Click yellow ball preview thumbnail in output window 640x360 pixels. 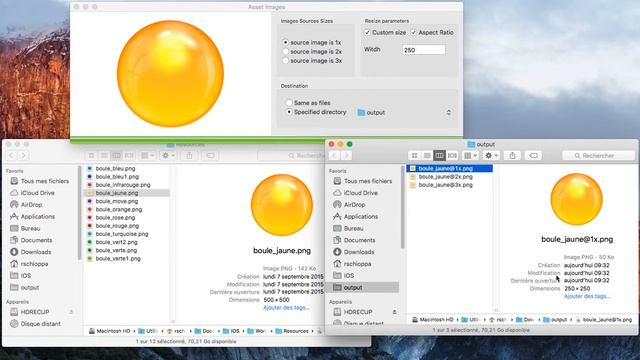coord(576,199)
